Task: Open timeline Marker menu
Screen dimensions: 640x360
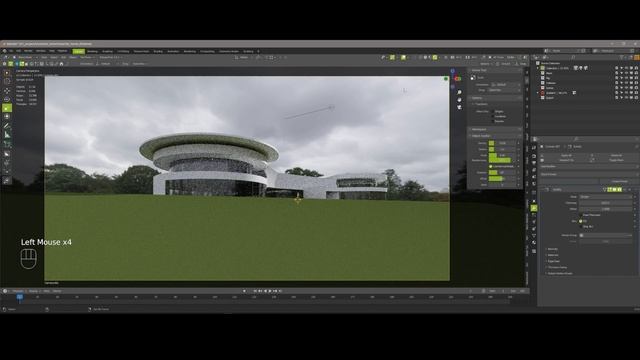Action: (x=57, y=291)
